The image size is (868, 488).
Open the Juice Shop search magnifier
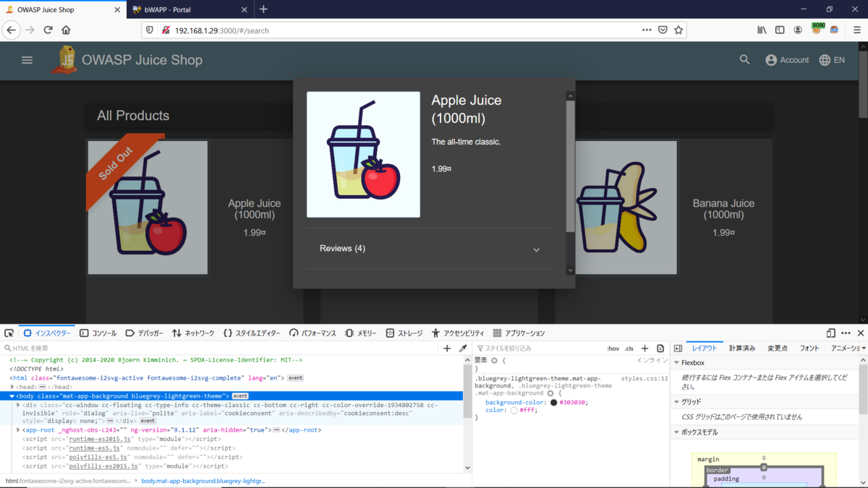pos(745,60)
